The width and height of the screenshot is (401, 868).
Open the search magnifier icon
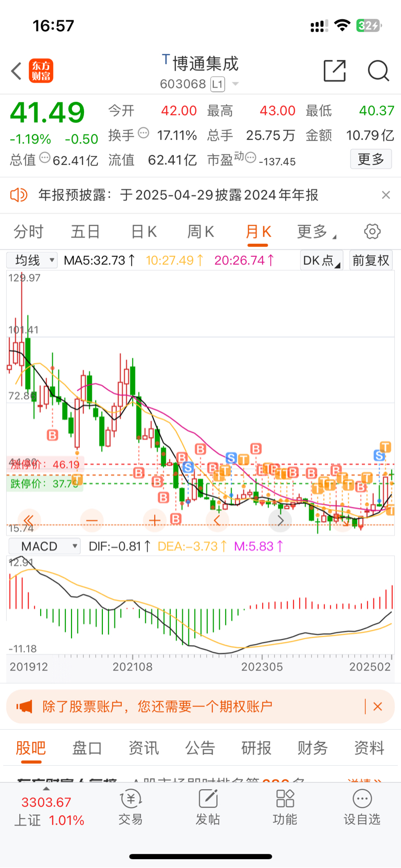379,71
